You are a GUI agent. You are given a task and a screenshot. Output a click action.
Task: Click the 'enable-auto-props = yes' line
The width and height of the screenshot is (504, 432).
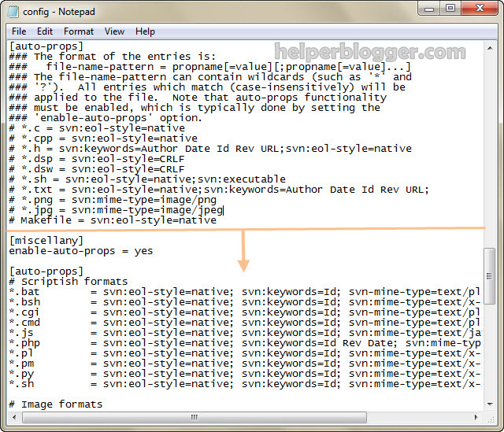(80, 251)
